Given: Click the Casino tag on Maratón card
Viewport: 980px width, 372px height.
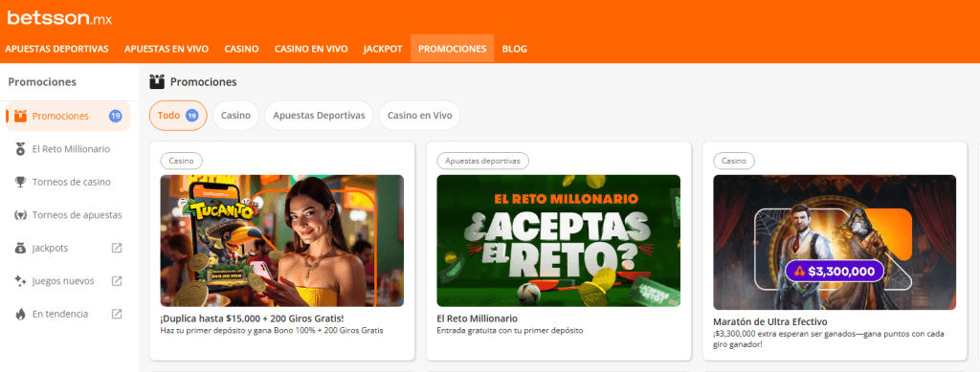Looking at the screenshot, I should 734,161.
